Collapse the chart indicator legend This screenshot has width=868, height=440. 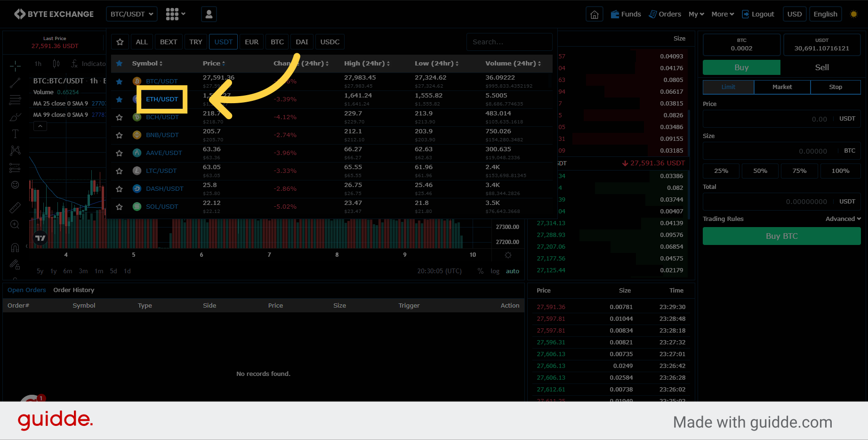pyautogui.click(x=40, y=126)
